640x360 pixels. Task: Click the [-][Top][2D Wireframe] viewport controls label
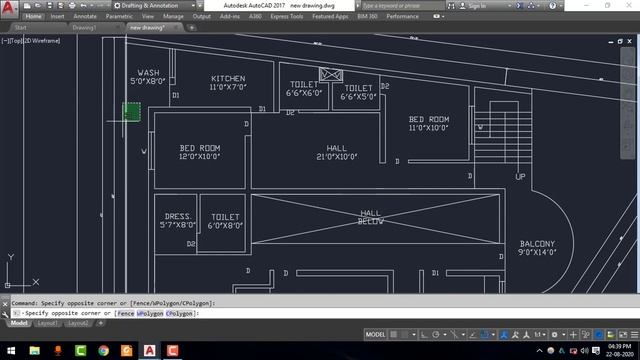coord(31,41)
